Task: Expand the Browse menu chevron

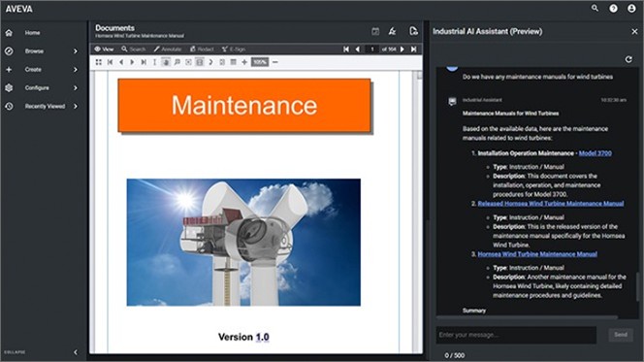Action: 76,51
